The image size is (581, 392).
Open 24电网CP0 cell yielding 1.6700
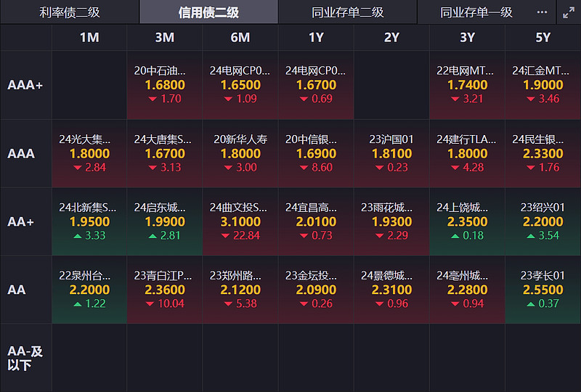[x=316, y=85]
